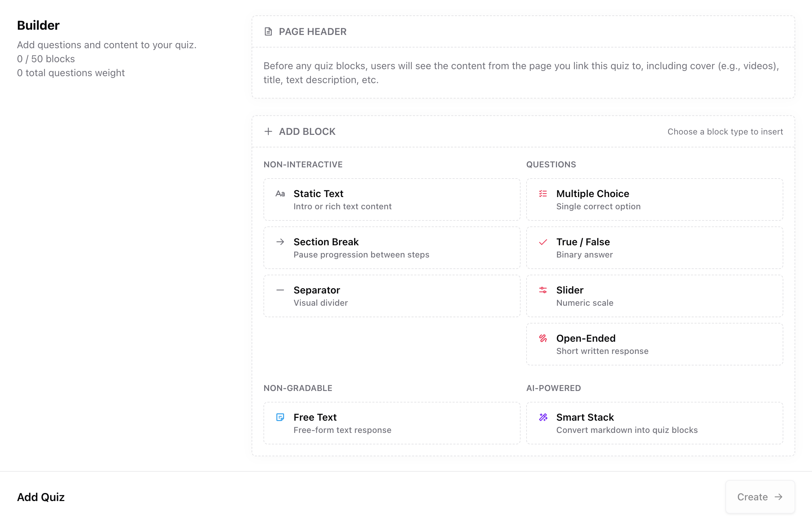Insert the Static Text block
The width and height of the screenshot is (812, 522).
tap(392, 199)
